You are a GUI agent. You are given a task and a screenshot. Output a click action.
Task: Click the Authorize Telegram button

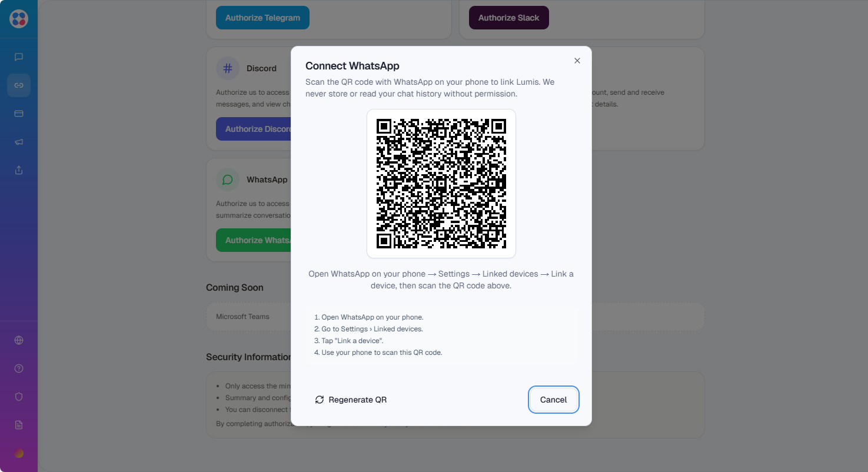tap(262, 18)
